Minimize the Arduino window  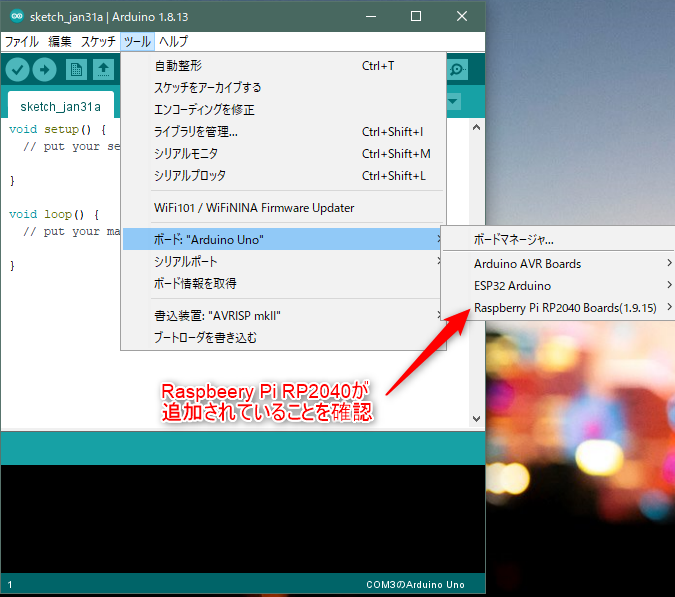click(371, 16)
